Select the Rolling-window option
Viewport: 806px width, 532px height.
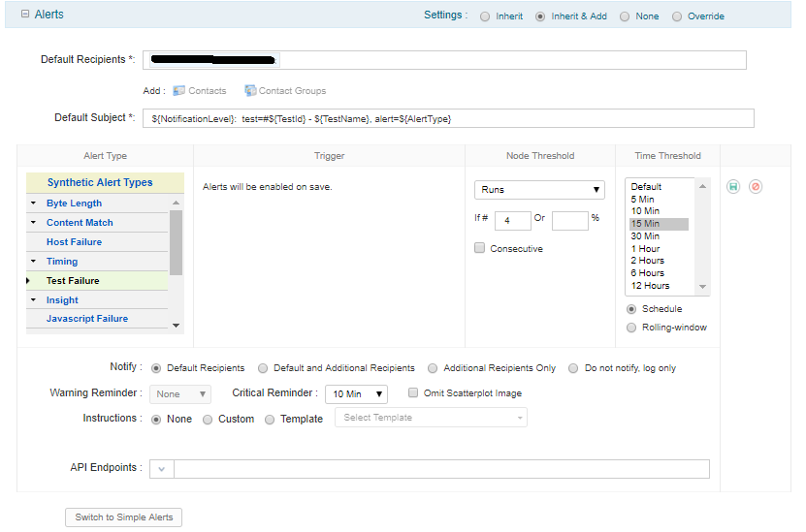click(631, 328)
